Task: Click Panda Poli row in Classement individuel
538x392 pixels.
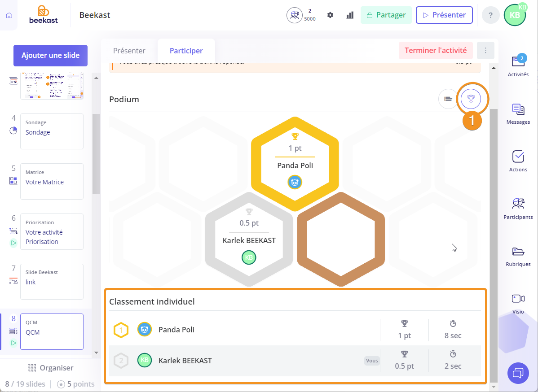Action: (x=295, y=330)
